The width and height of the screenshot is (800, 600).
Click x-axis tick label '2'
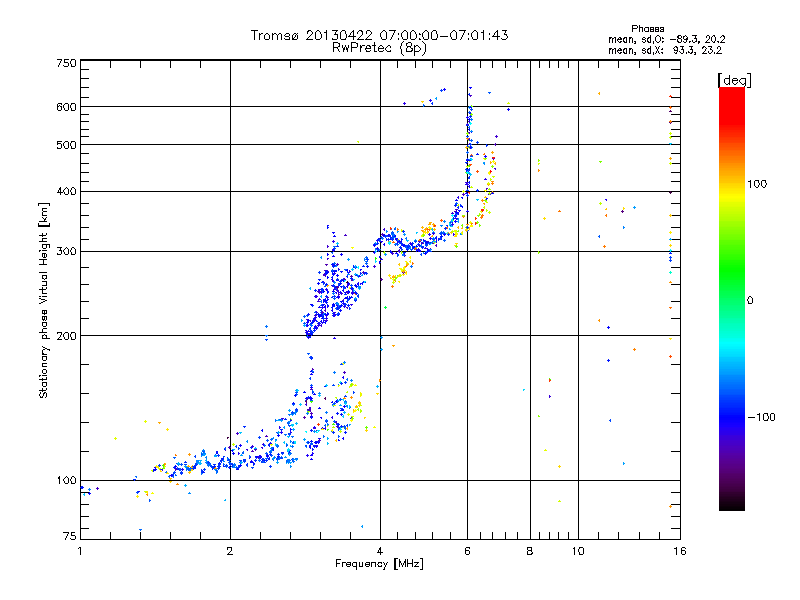pos(230,551)
